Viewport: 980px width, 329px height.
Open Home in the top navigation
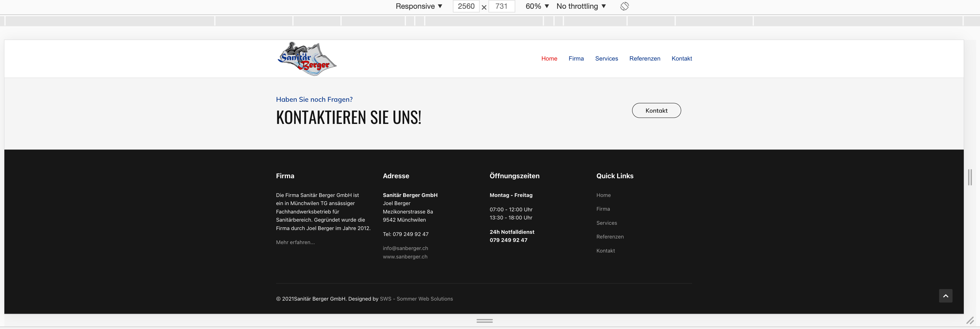[549, 59]
